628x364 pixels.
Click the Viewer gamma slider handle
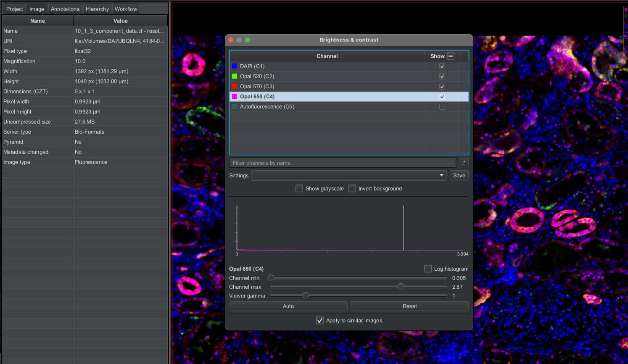(306, 295)
